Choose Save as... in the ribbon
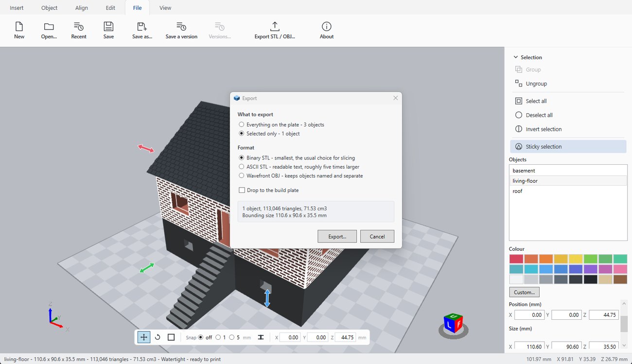Image resolution: width=632 pixels, height=364 pixels. click(x=142, y=30)
